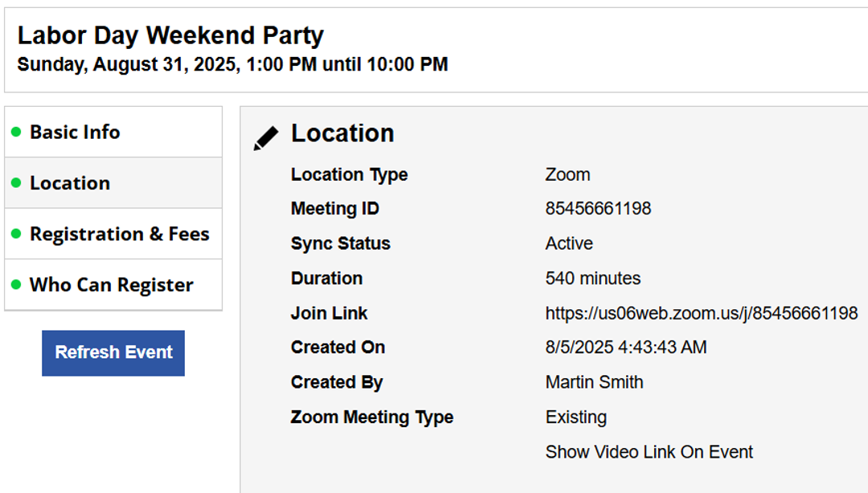
Task: Open the Basic Info section
Action: pos(75,132)
